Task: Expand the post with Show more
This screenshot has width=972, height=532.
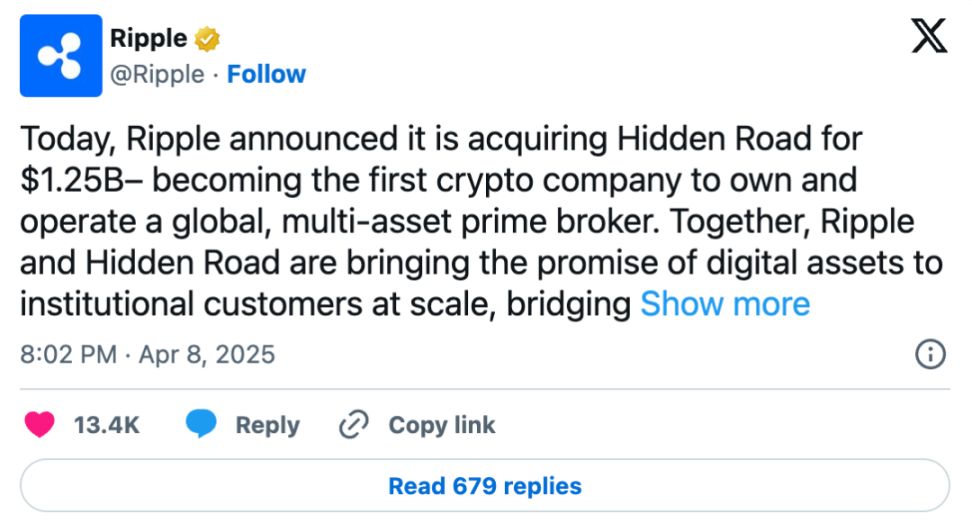Action: pos(725,304)
